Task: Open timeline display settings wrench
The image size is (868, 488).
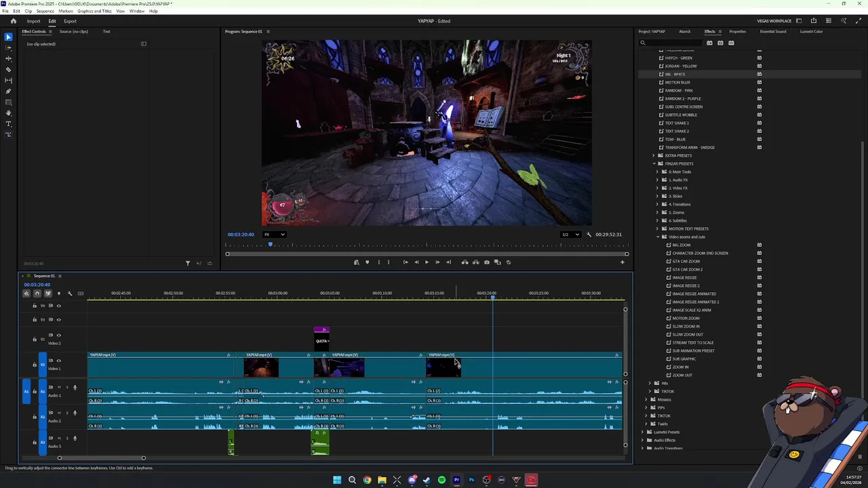Action: 69,293
